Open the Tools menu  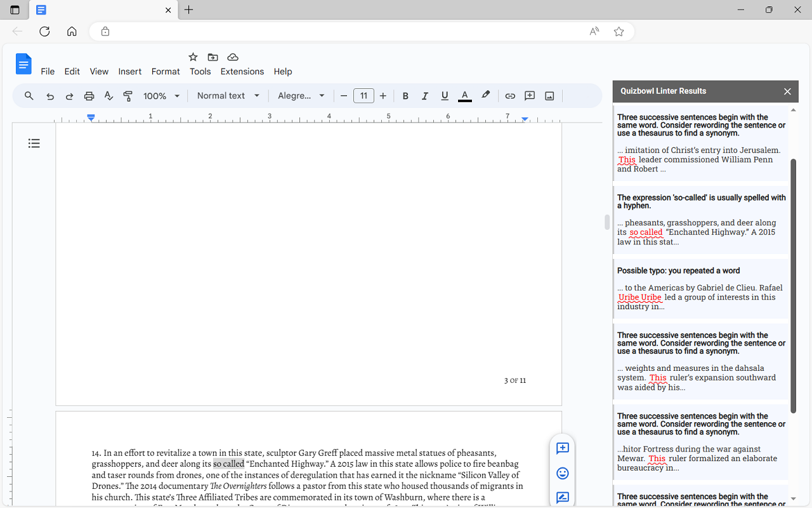(200, 72)
